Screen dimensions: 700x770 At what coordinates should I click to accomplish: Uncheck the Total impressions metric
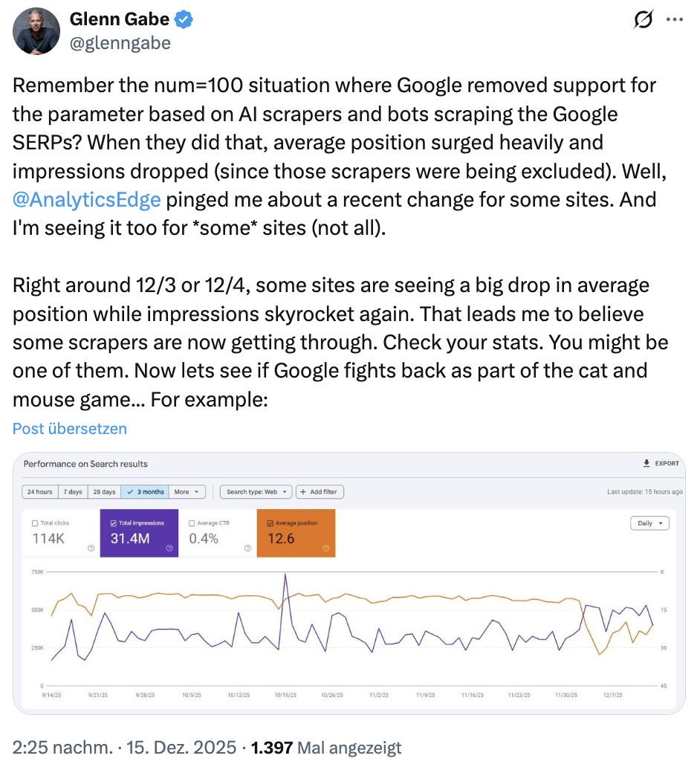tap(115, 523)
